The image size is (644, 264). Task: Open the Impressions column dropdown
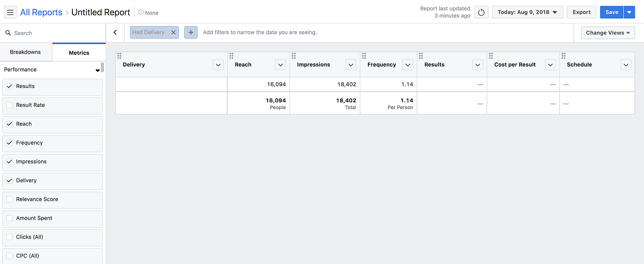[351, 65]
